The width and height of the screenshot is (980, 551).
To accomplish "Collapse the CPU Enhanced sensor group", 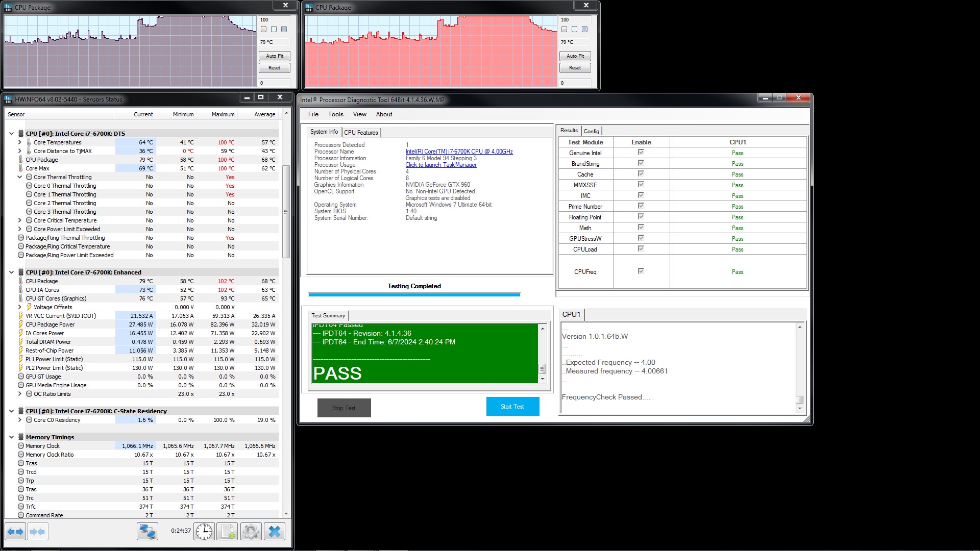I will coord(11,272).
